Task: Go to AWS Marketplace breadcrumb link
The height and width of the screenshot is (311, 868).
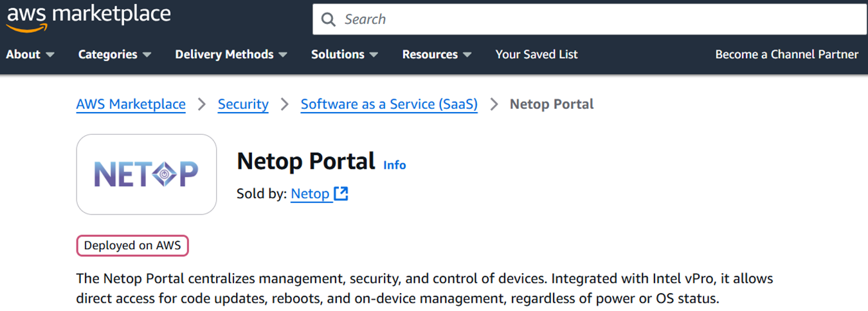Action: coord(131,104)
